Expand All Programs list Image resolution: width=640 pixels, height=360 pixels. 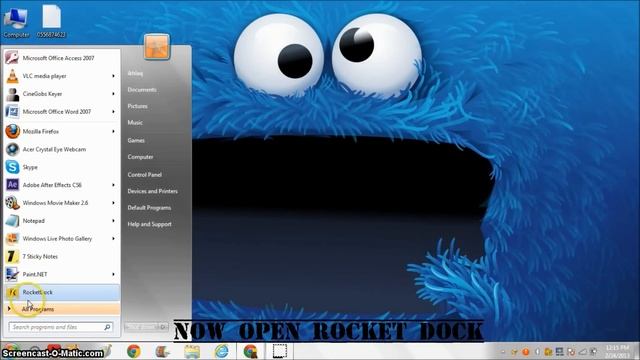tap(61, 309)
